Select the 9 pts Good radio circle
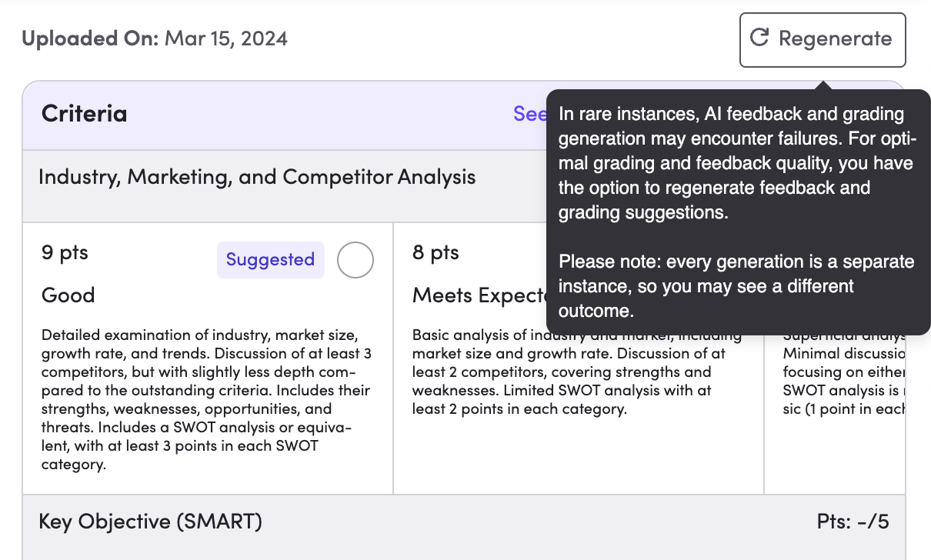The height and width of the screenshot is (560, 931). coord(355,260)
